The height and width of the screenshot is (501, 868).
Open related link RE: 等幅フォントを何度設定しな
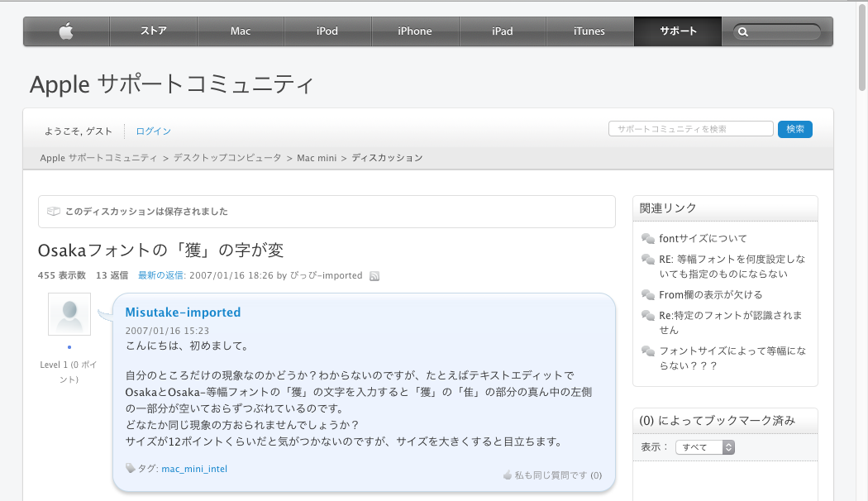[x=732, y=266]
